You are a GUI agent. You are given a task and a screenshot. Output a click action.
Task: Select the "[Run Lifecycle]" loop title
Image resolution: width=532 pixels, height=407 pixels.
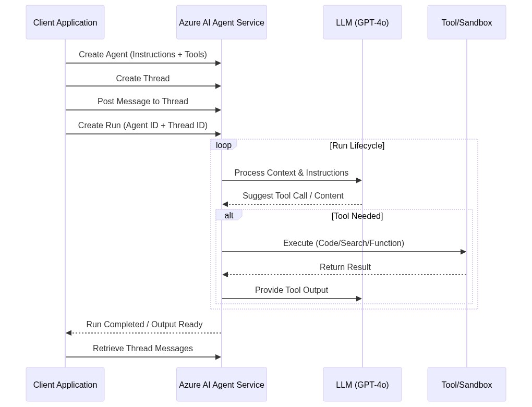pos(357,146)
